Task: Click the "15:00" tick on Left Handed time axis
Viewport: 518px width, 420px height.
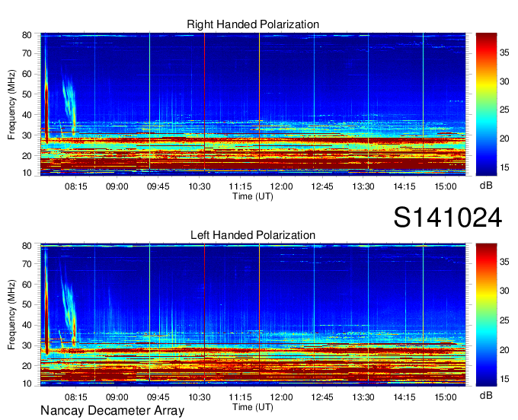Action: coord(446,397)
